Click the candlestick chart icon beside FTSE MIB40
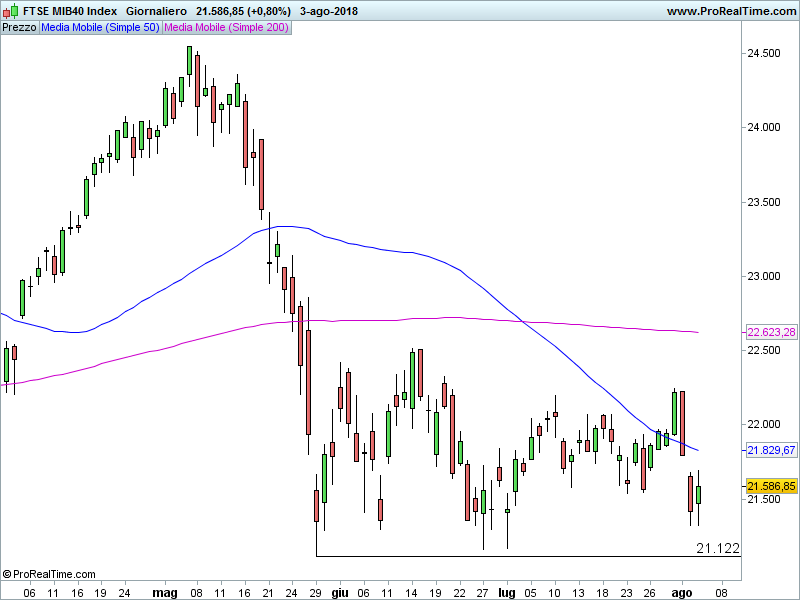Screen dimensions: 800x600 pyautogui.click(x=10, y=11)
